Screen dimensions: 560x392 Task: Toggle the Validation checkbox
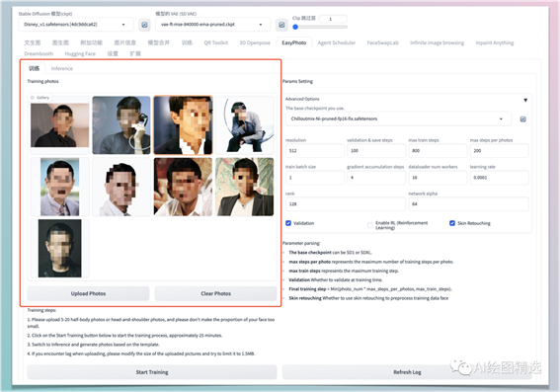tap(288, 223)
